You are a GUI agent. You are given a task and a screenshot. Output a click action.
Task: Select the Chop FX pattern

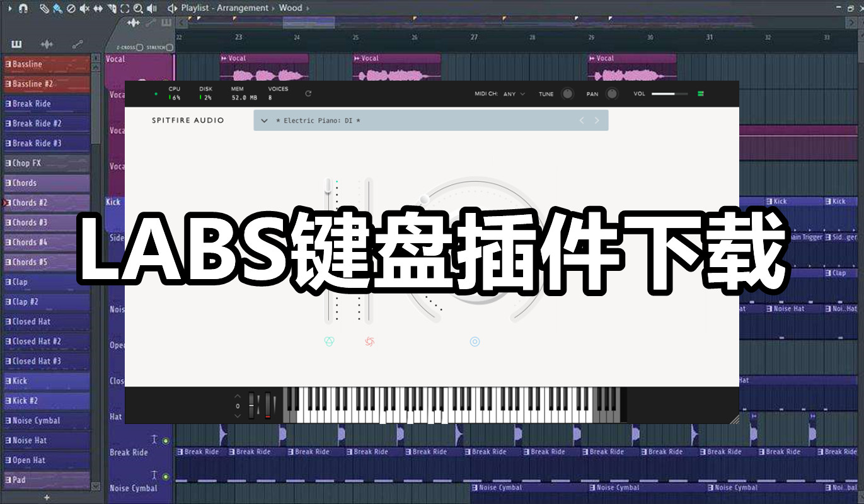click(47, 163)
